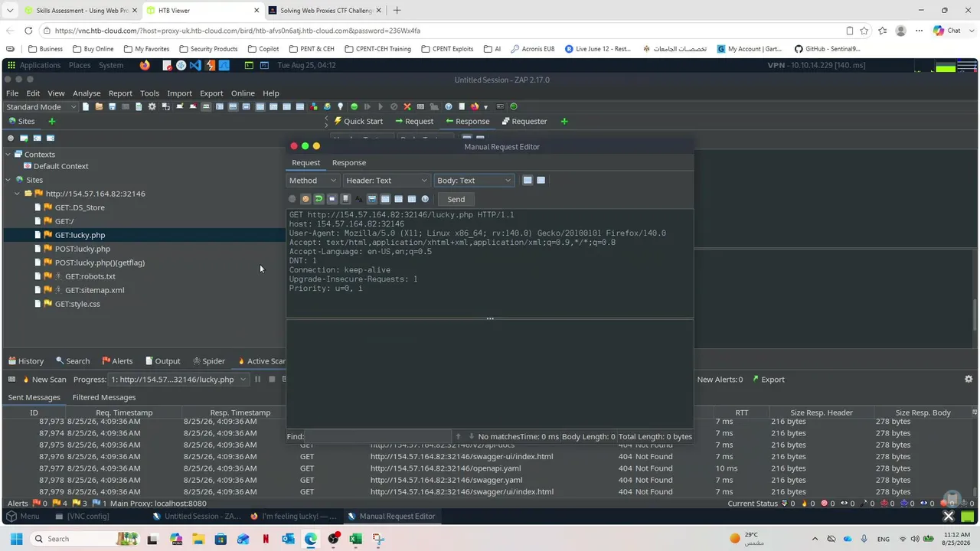Toggle the green follow-redirect icon
Image resolution: width=980 pixels, height=551 pixels.
tap(318, 199)
